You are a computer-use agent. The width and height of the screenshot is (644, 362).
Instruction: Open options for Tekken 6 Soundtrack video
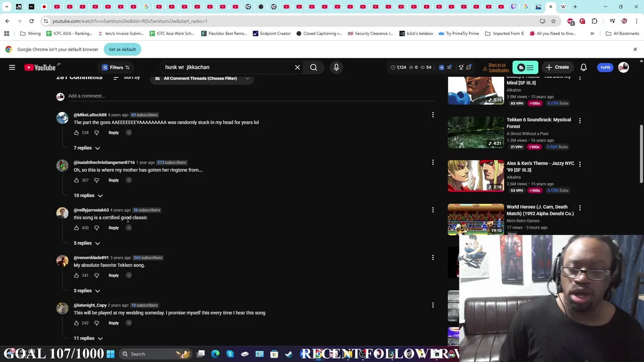pos(580,121)
